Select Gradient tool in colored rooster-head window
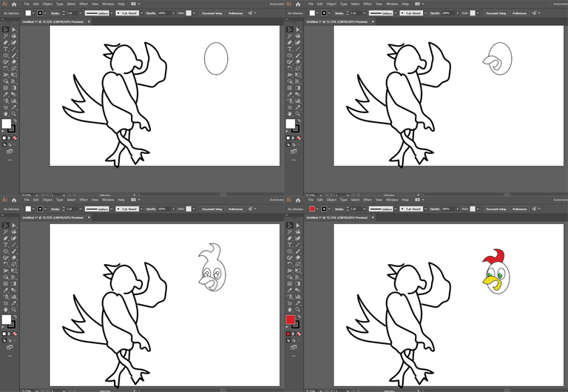 [x=298, y=284]
